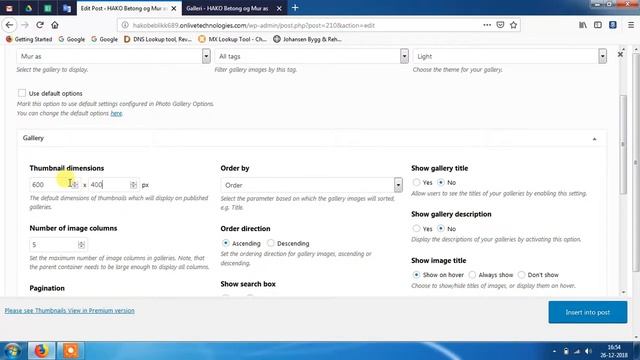640x360 pixels.
Task: Toggle the browser sidebar icon
Action: click(x=598, y=25)
